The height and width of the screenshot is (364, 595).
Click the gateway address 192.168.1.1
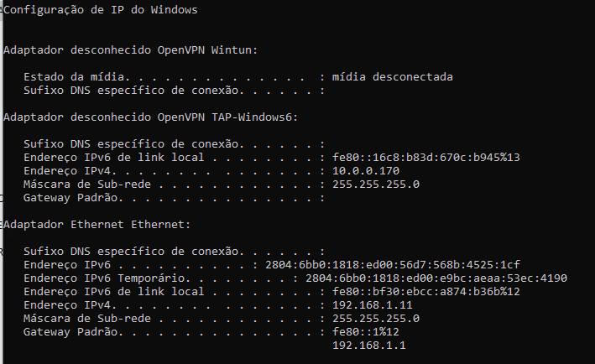(x=369, y=346)
